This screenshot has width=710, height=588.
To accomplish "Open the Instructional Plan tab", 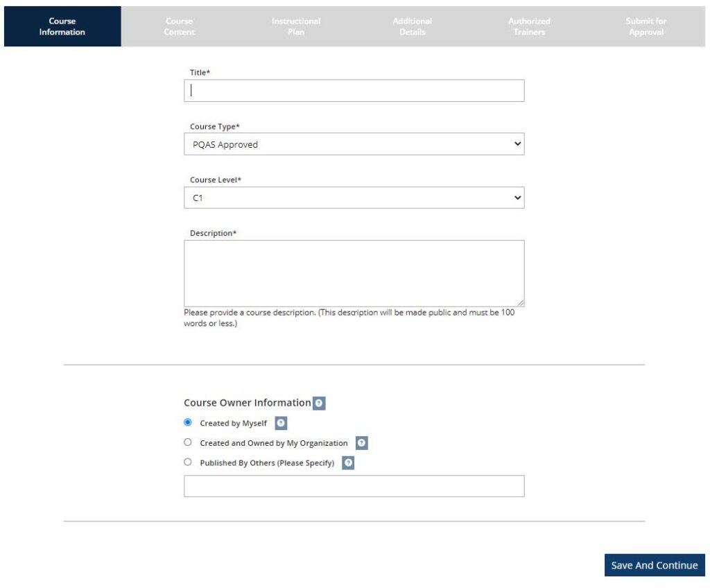I will point(295,26).
